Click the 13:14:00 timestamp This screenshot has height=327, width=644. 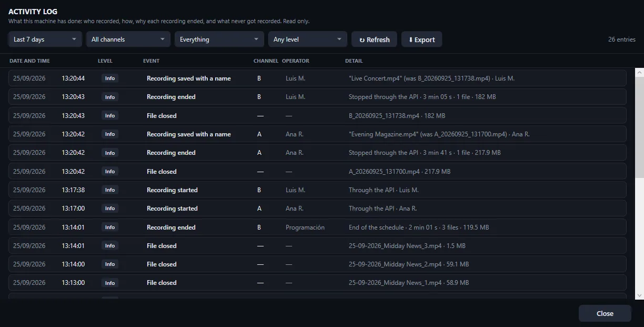[x=73, y=264]
